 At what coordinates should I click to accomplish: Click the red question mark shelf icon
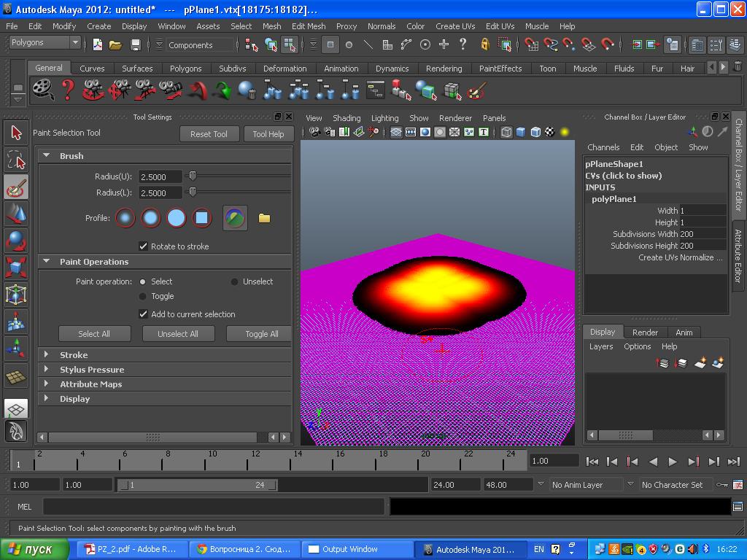click(68, 90)
